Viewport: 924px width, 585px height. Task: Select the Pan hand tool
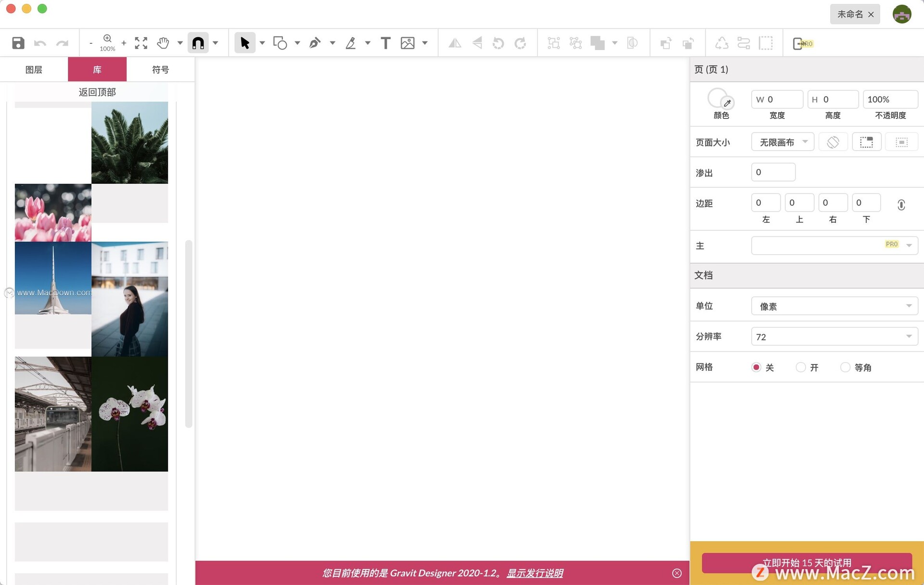[x=163, y=43]
